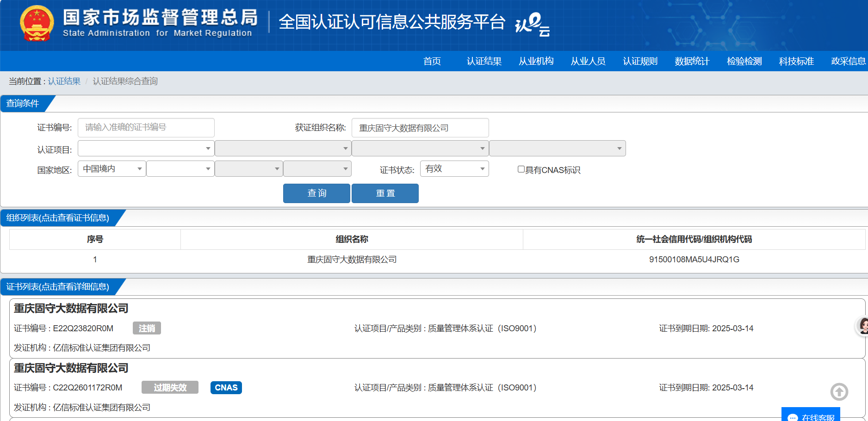868x421 pixels.
Task: Open 数据统计 navigation menu
Action: click(692, 61)
